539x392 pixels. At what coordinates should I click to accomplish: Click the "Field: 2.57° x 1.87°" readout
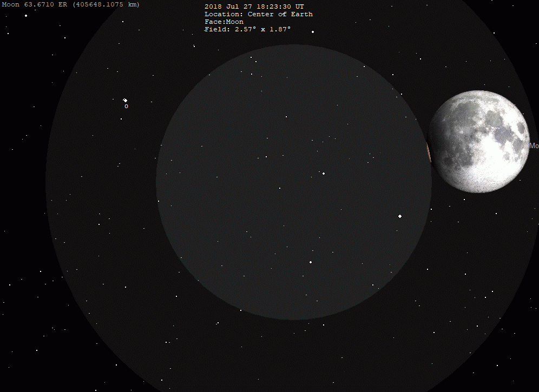click(x=247, y=29)
